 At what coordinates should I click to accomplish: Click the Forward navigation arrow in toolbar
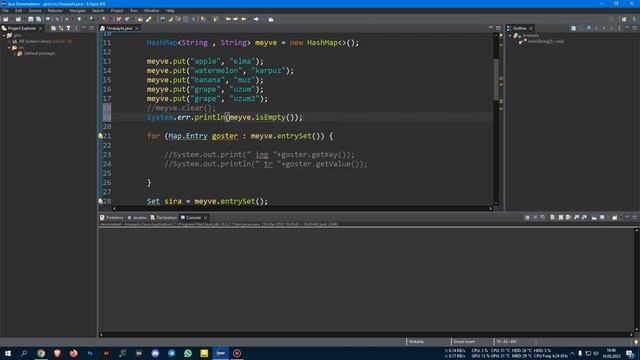256,19
